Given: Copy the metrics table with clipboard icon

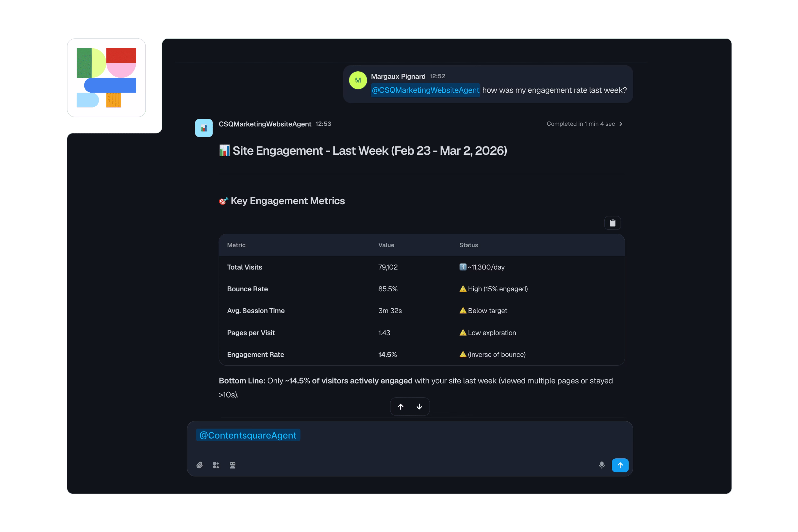Looking at the screenshot, I should coord(612,223).
